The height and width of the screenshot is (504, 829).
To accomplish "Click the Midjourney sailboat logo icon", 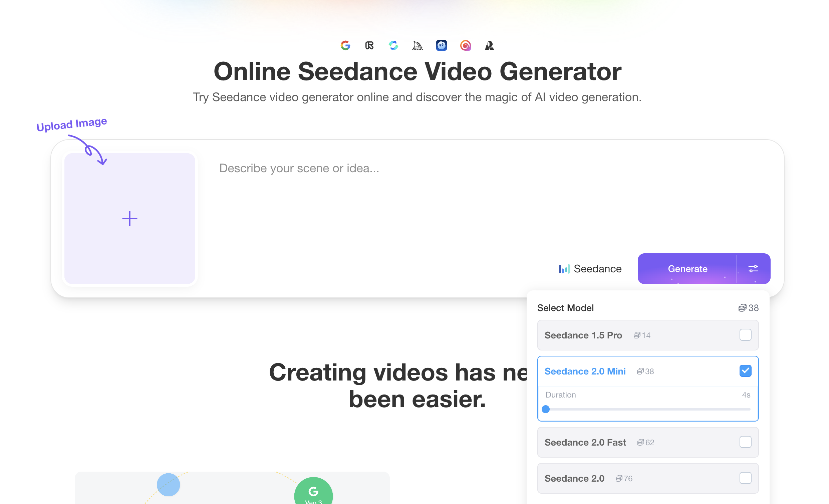I will click(x=417, y=45).
